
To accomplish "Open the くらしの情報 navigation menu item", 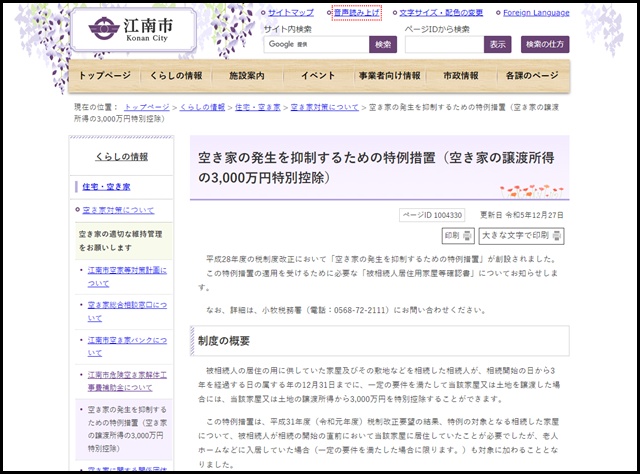I will coord(176,76).
